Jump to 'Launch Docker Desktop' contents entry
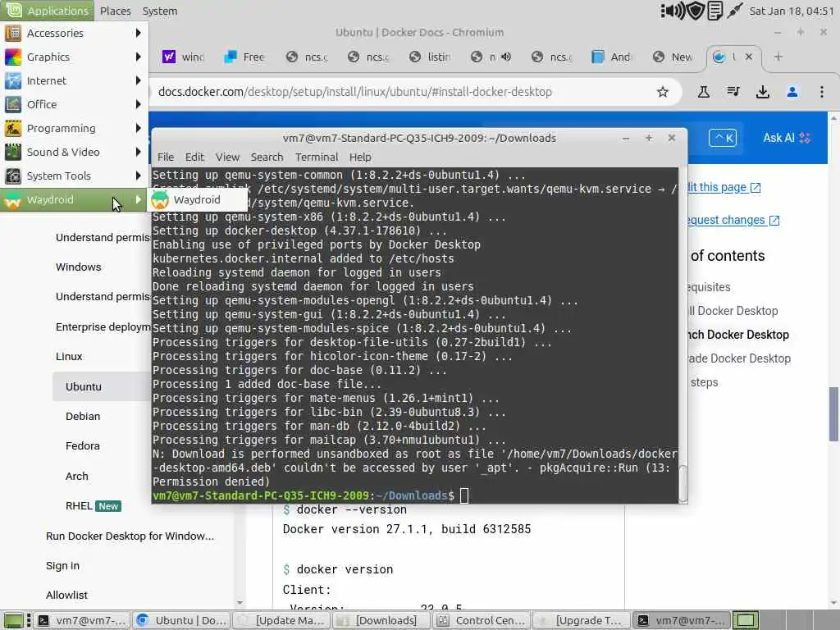This screenshot has height=630, width=840. point(738,335)
